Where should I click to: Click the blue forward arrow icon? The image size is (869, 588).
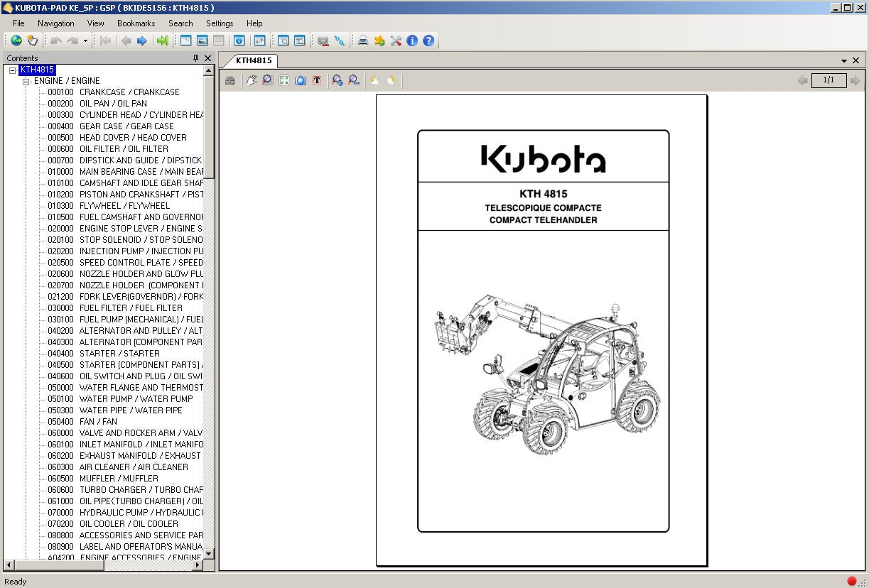[141, 41]
